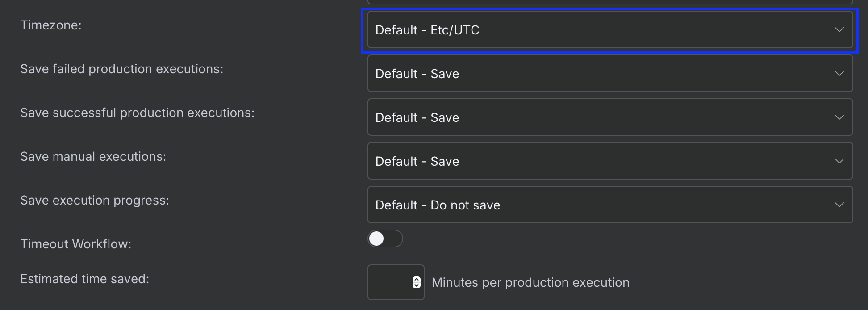Click the 'Estimated time saved:' label
The width and height of the screenshot is (868, 310).
[x=85, y=279]
